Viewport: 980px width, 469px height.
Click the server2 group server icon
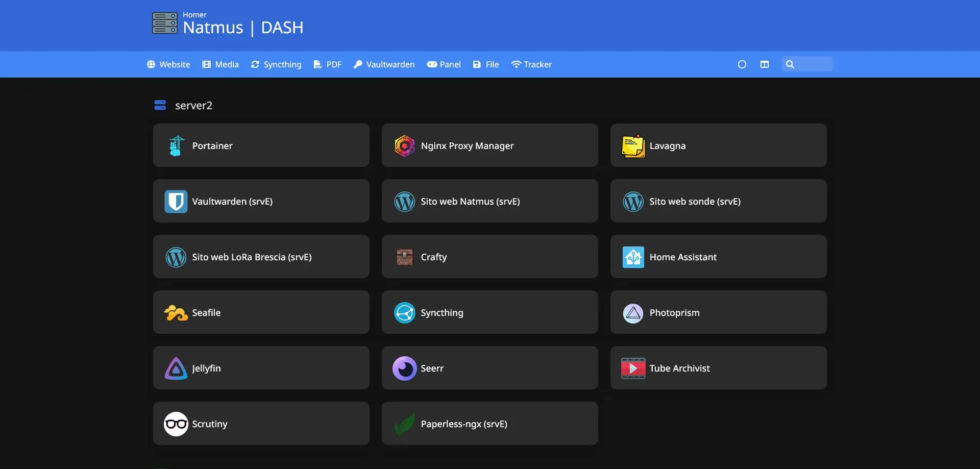tap(160, 105)
